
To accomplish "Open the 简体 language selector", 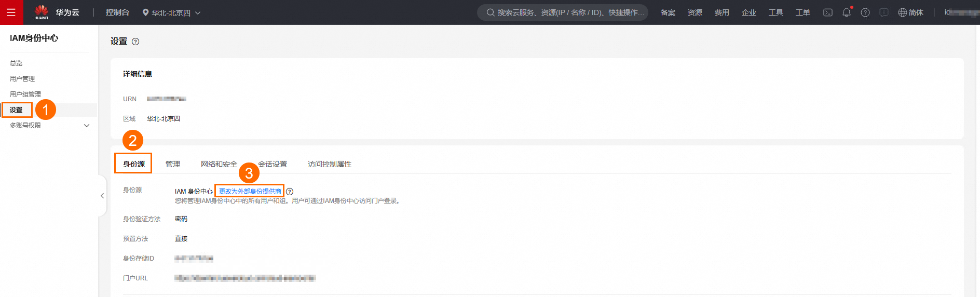I will (911, 12).
